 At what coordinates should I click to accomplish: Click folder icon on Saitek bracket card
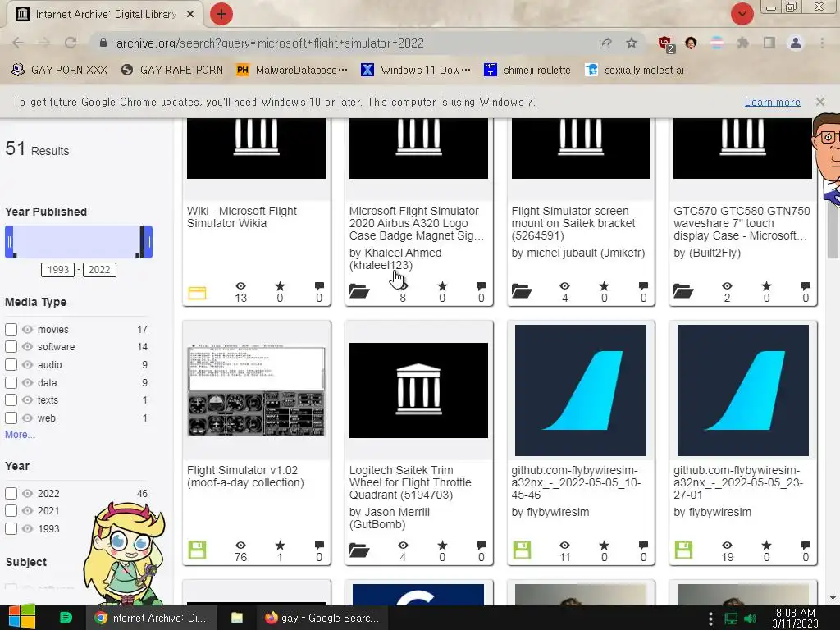(x=522, y=291)
